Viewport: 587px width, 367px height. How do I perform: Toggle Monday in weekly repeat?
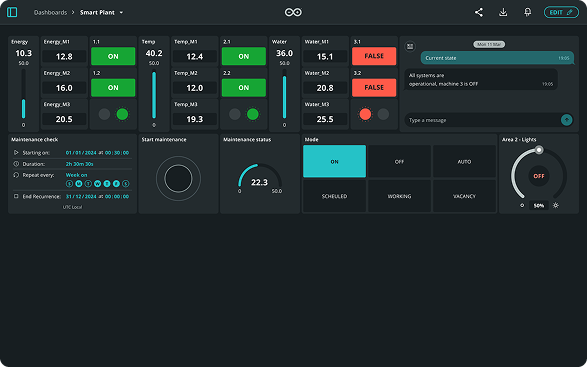(x=79, y=184)
